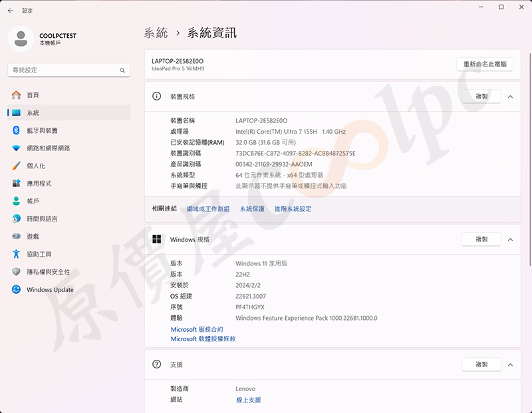Click the back arrow icon

tap(11, 11)
